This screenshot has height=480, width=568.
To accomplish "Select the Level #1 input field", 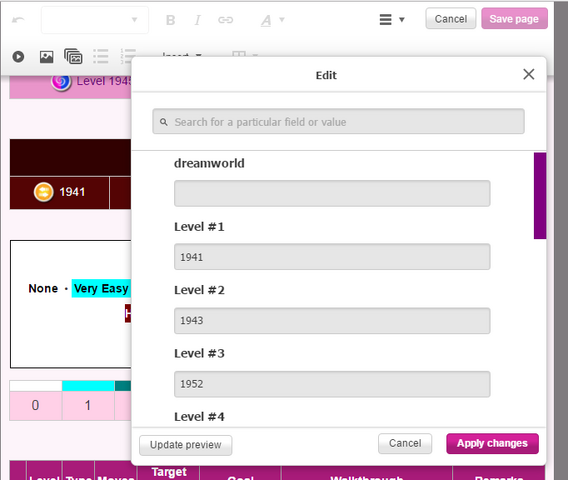I will point(332,257).
